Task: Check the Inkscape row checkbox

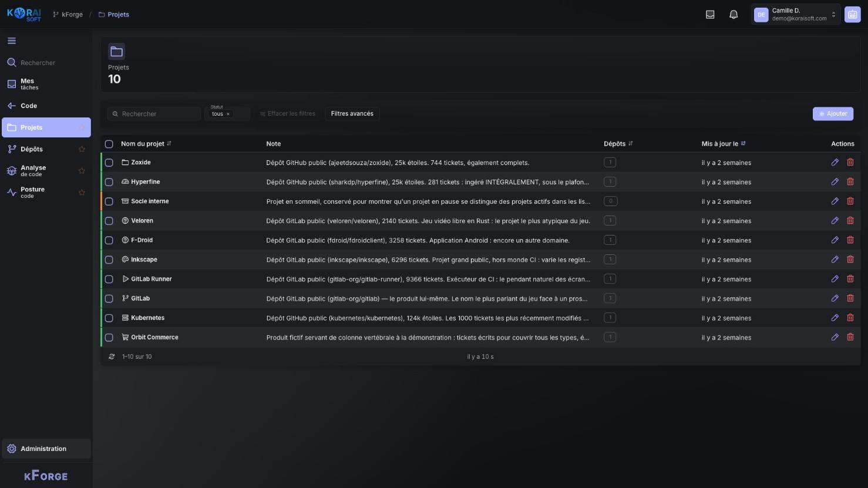Action: (109, 260)
